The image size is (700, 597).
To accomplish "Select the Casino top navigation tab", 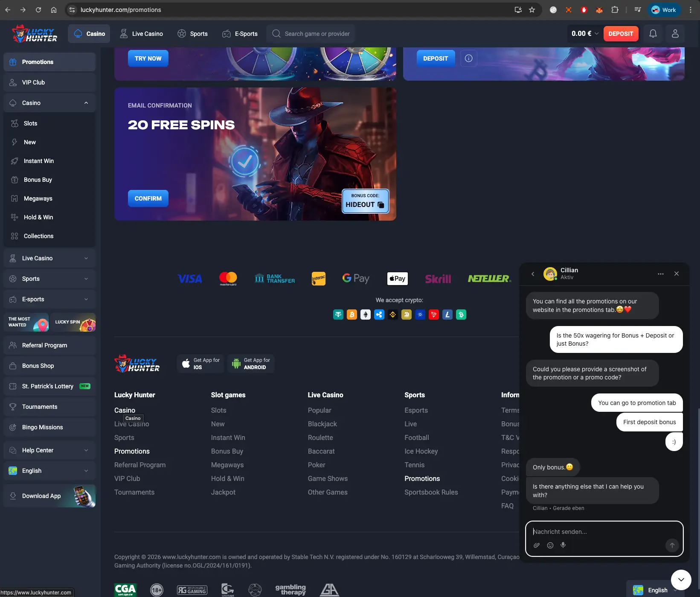I will coord(89,34).
